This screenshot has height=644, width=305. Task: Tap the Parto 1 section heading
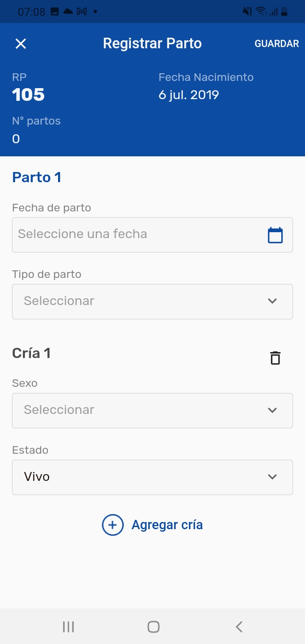(37, 177)
